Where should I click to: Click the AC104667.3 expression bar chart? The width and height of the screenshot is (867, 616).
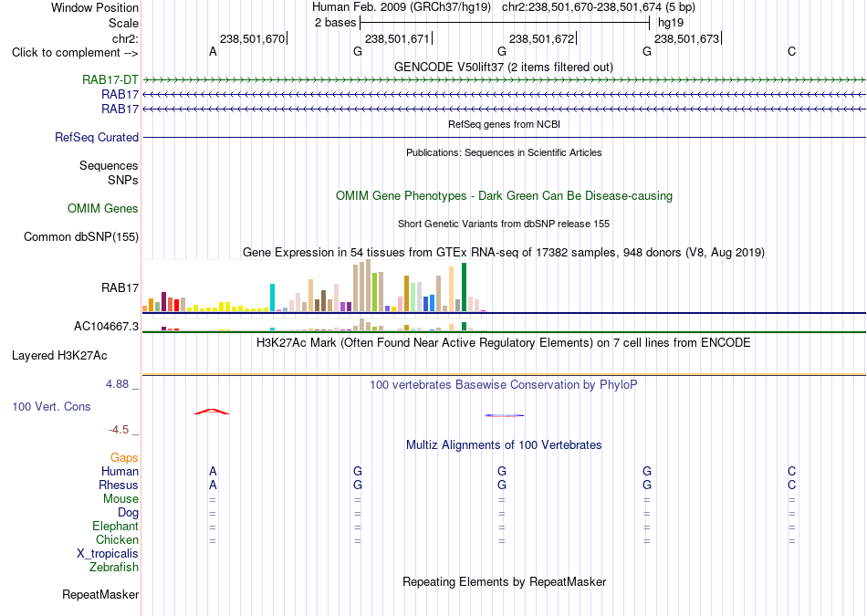point(314,325)
